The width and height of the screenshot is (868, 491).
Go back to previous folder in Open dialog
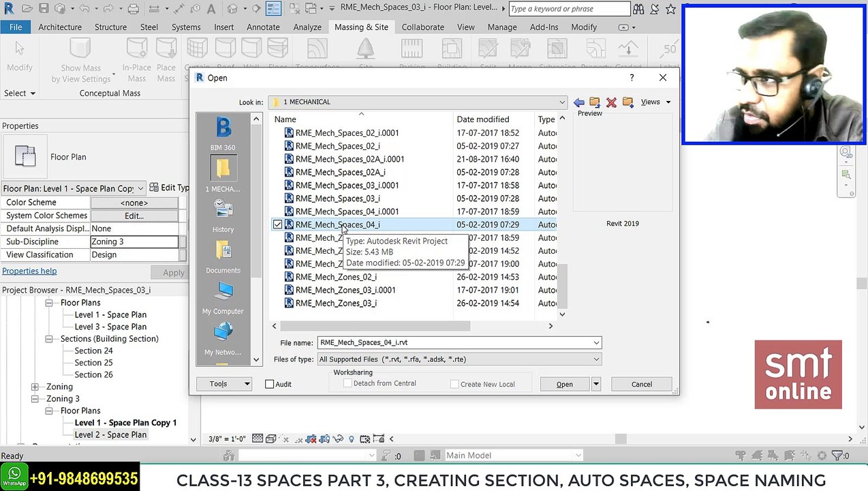tap(578, 102)
